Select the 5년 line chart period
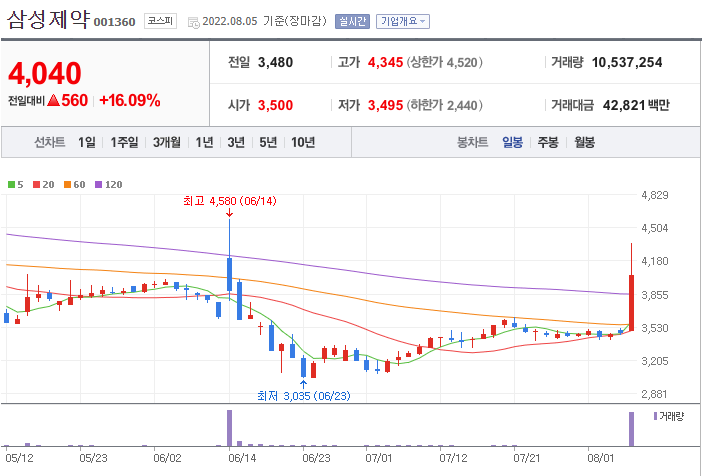Image resolution: width=702 pixels, height=476 pixels. 268,142
